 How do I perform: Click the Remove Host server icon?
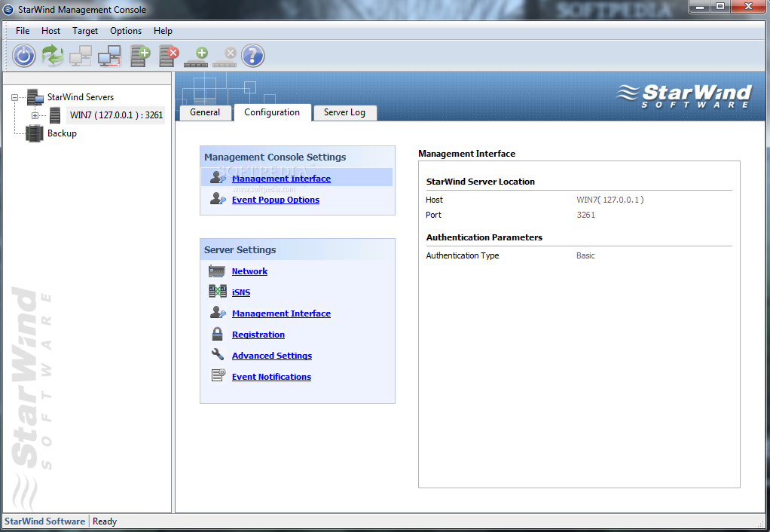pyautogui.click(x=169, y=56)
